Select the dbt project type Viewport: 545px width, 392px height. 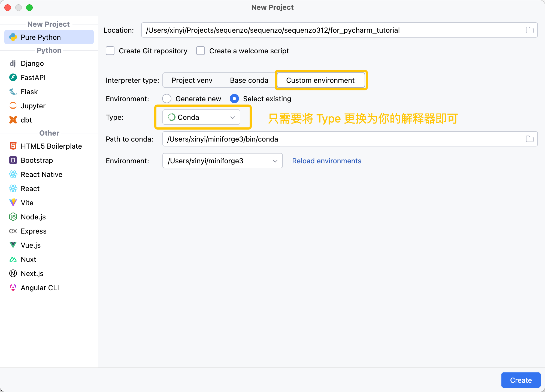(x=26, y=120)
